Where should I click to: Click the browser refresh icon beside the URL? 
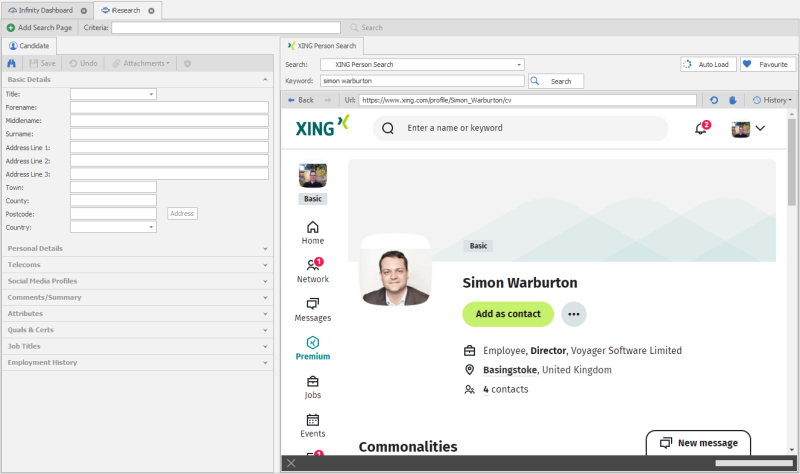pyautogui.click(x=714, y=100)
